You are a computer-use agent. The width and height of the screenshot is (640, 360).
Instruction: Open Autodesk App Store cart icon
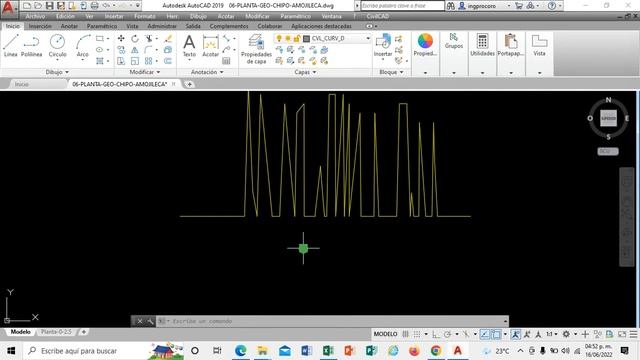pos(519,6)
